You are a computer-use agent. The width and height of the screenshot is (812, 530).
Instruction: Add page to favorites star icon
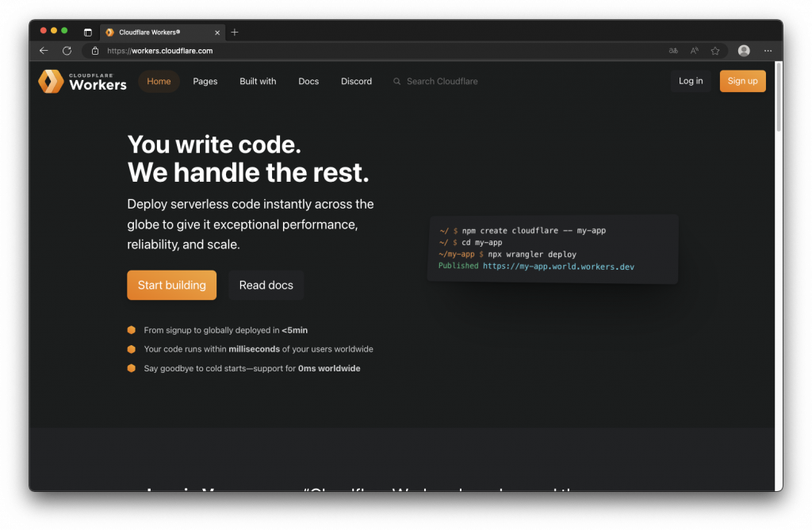(x=715, y=51)
